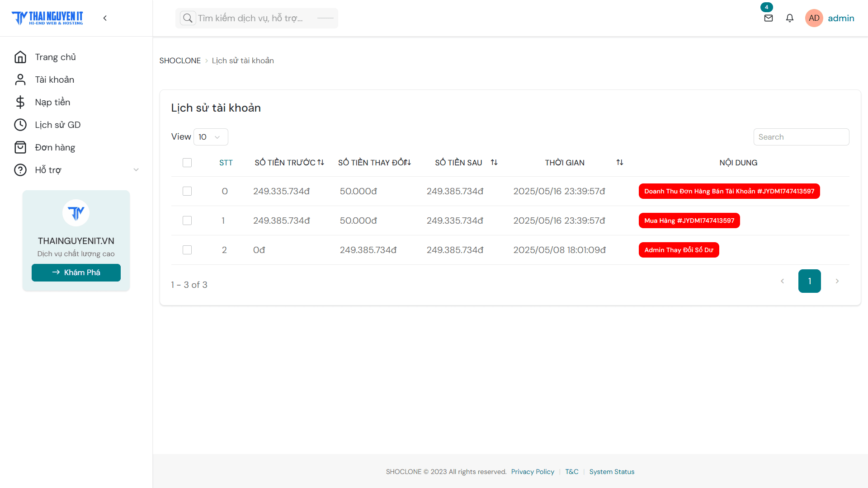Sort by Số tiền trước column arrows
This screenshot has width=868, height=488.
[321, 162]
